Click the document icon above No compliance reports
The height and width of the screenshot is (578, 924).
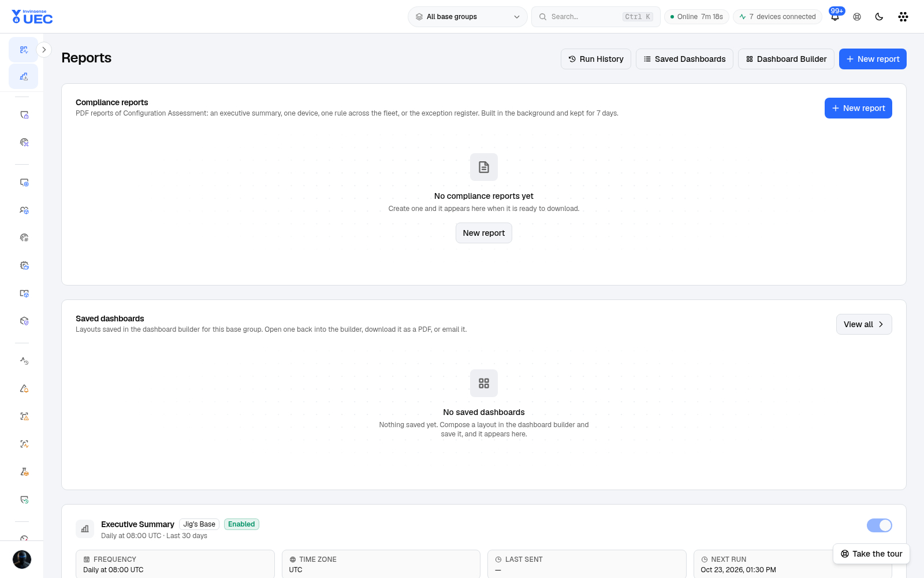(x=484, y=167)
